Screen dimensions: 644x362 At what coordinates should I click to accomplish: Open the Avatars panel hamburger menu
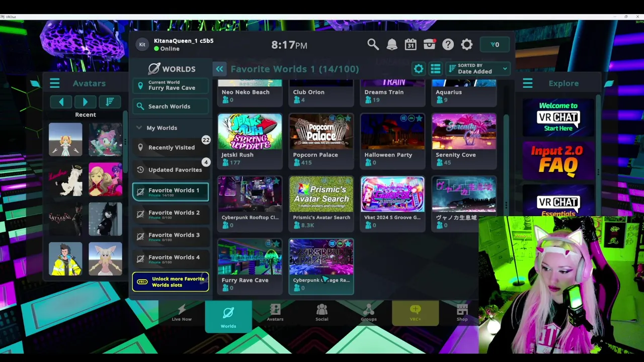pos(54,83)
